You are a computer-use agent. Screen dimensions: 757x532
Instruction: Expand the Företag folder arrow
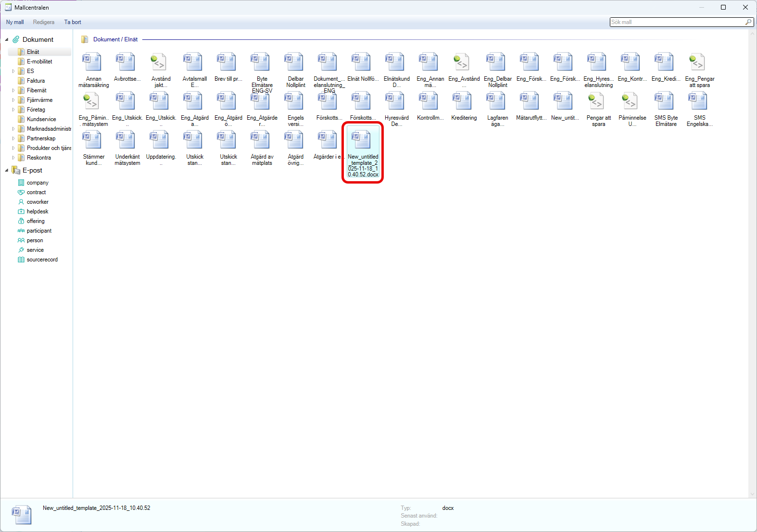pos(13,110)
